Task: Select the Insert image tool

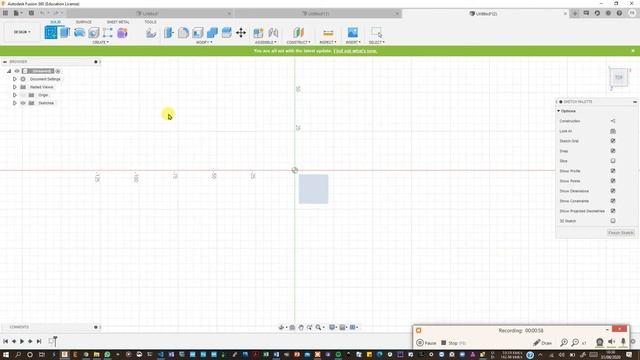Action: [x=353, y=32]
